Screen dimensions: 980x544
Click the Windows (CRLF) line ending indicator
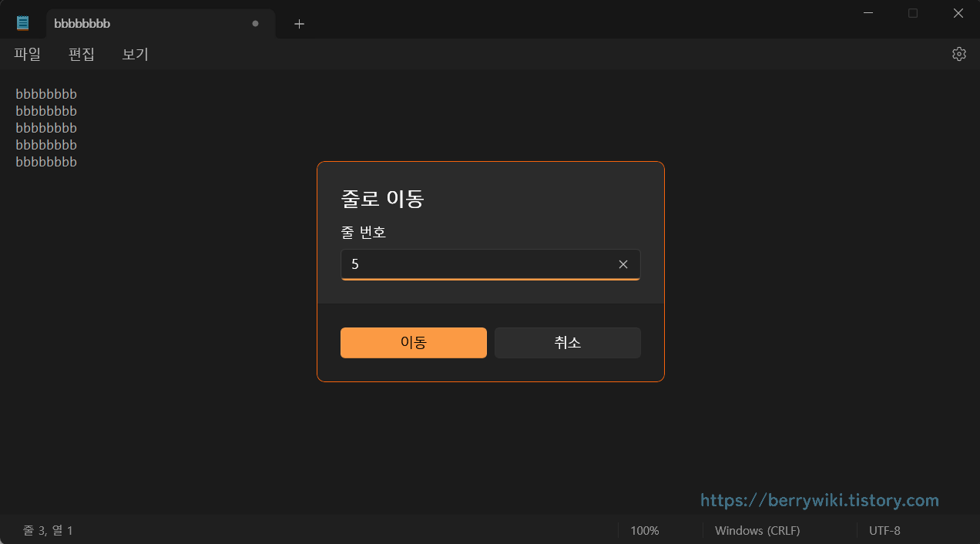pyautogui.click(x=757, y=530)
